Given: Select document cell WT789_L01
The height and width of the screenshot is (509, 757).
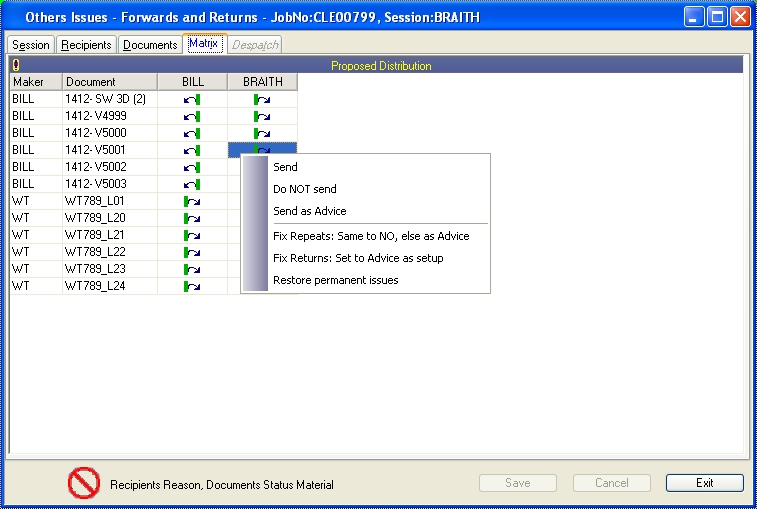Looking at the screenshot, I should click(x=110, y=201).
